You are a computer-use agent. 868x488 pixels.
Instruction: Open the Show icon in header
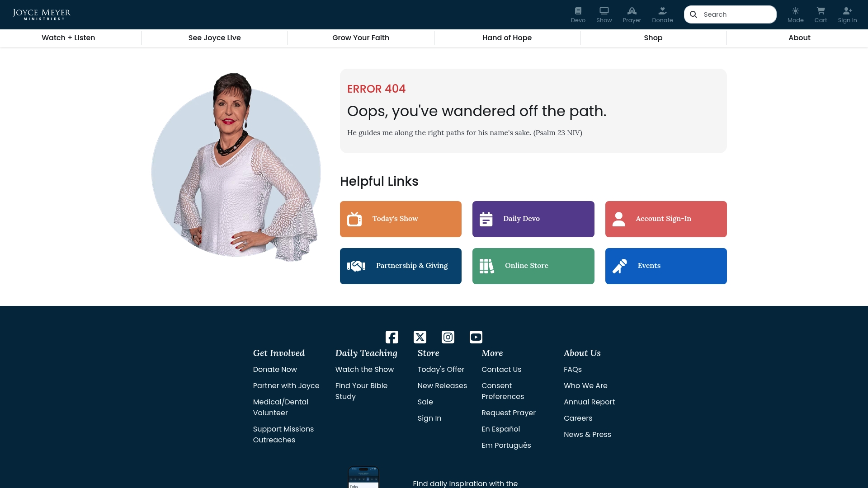pos(604,15)
